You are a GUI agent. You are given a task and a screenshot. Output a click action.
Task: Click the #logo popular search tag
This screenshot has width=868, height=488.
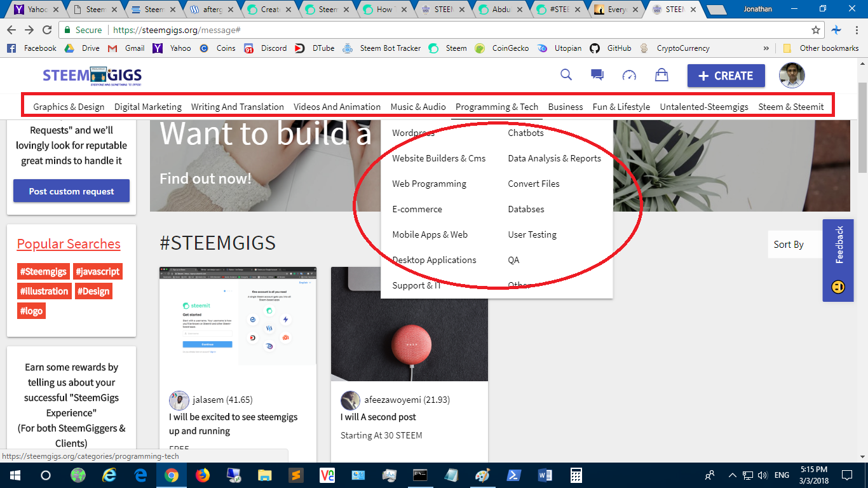click(x=31, y=311)
